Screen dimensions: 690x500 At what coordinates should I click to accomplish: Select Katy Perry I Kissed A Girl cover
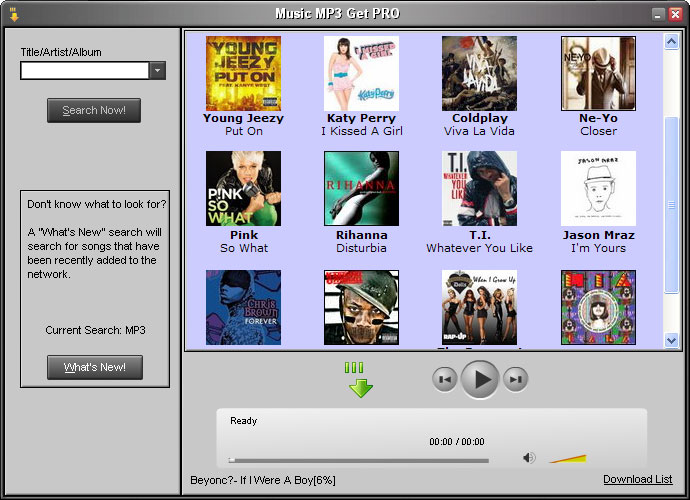click(361, 73)
